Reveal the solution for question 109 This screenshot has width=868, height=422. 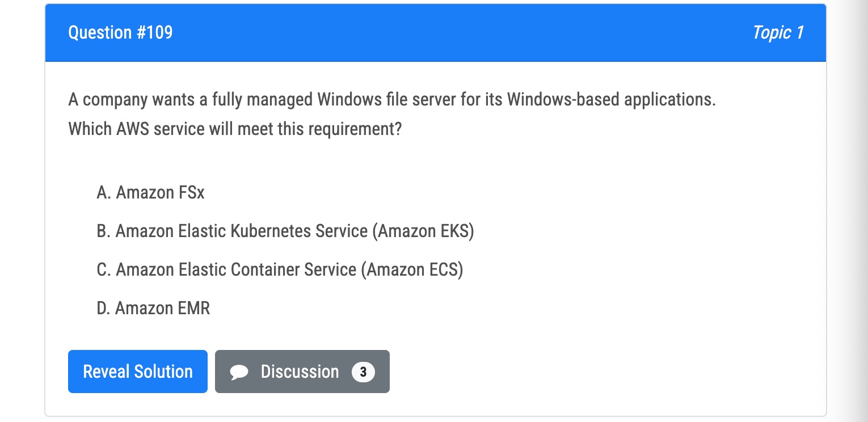(x=138, y=372)
